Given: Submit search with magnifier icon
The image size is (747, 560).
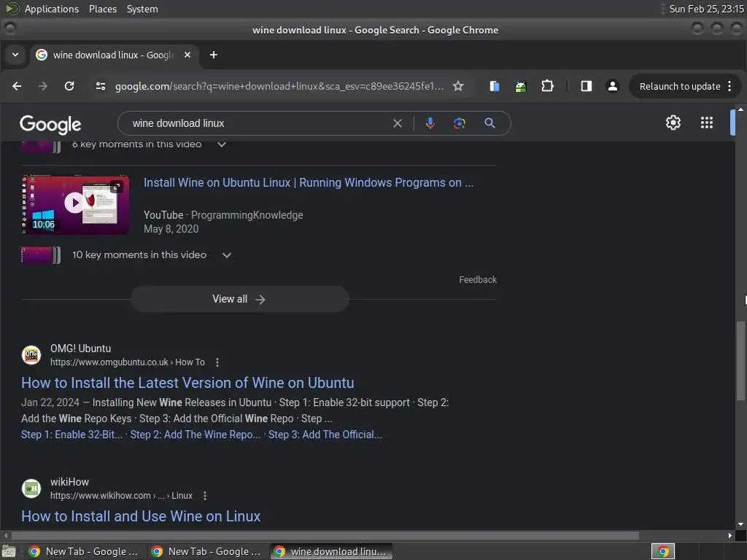Looking at the screenshot, I should click(x=489, y=123).
